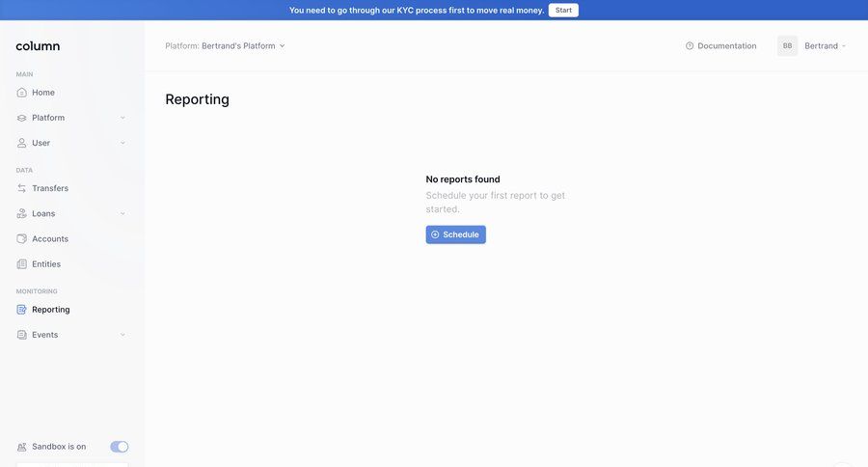Image resolution: width=868 pixels, height=467 pixels.
Task: Start the KYC process from banner
Action: (x=563, y=10)
